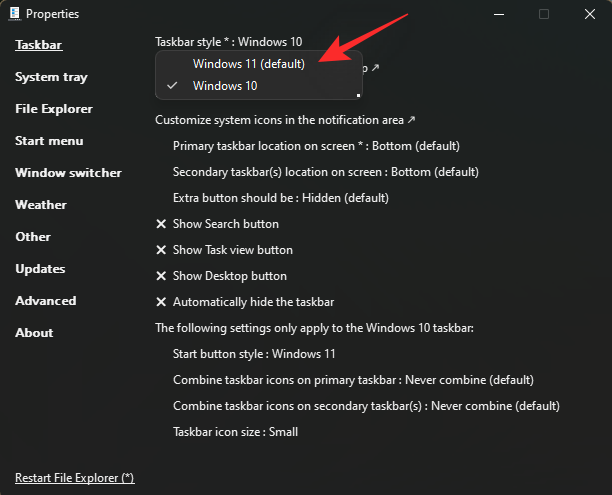Select Windows 11 (default) taskbar style
Screen dimensions: 612x495
pos(249,64)
